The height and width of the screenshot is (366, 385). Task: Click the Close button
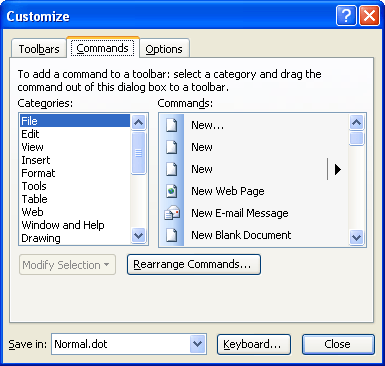[338, 344]
